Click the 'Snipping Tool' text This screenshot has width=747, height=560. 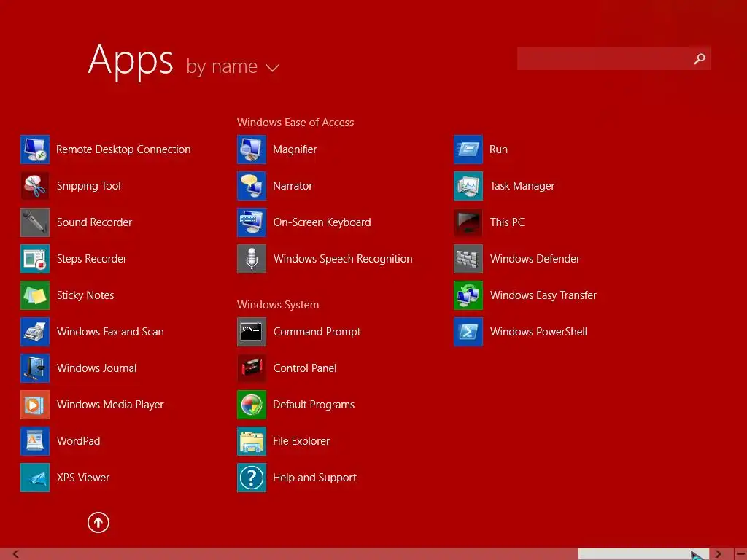click(x=88, y=186)
